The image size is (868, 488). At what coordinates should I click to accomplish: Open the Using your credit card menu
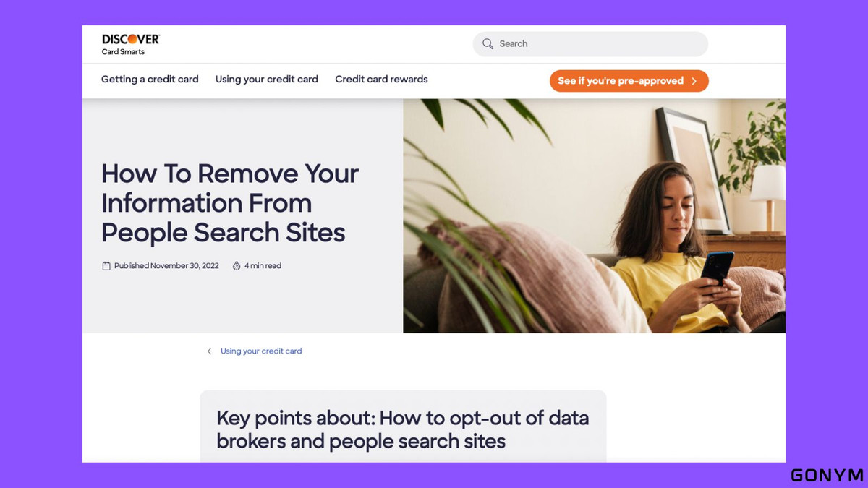(x=267, y=80)
